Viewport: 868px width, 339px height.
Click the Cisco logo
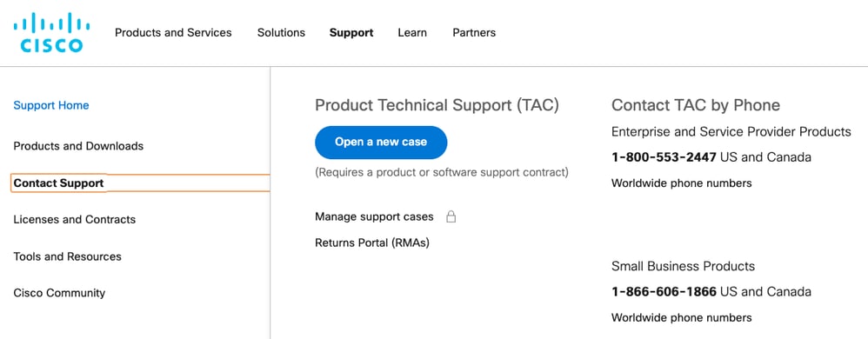coord(51,33)
